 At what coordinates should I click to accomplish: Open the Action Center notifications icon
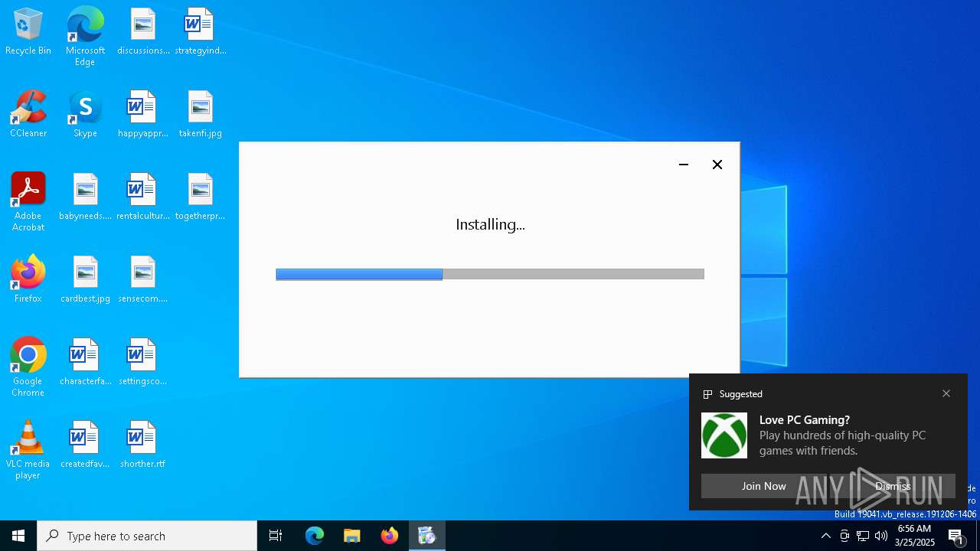(956, 536)
